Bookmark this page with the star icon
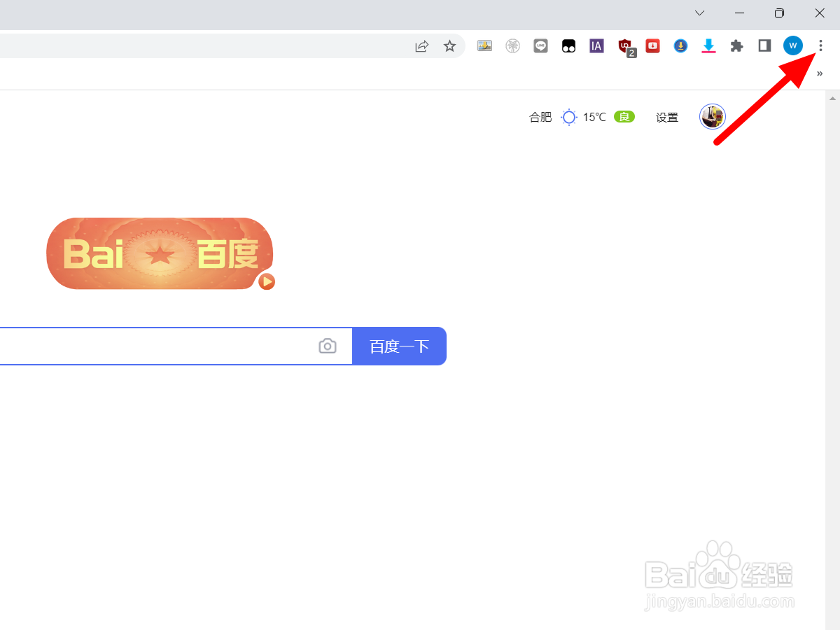The height and width of the screenshot is (630, 840). tap(449, 46)
